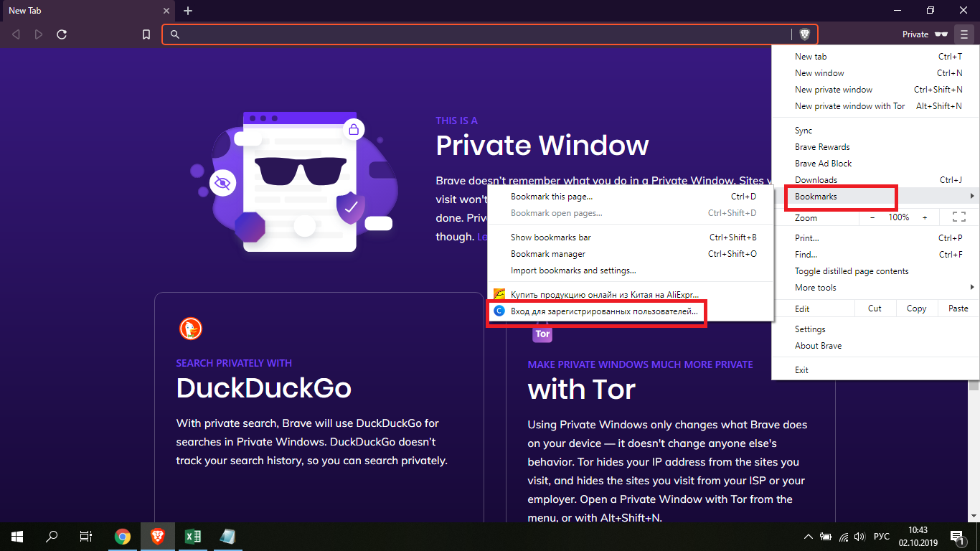Open Windows taskbar search

tap(52, 536)
